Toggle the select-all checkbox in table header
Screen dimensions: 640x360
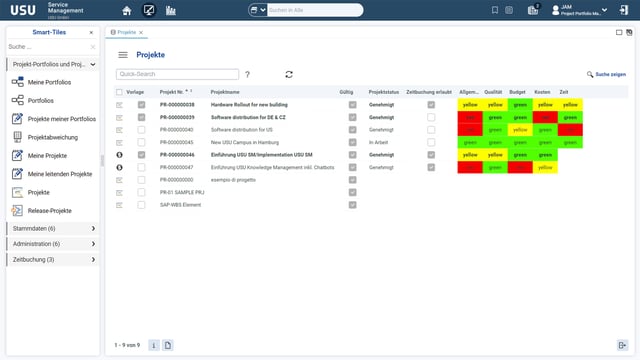(x=119, y=92)
